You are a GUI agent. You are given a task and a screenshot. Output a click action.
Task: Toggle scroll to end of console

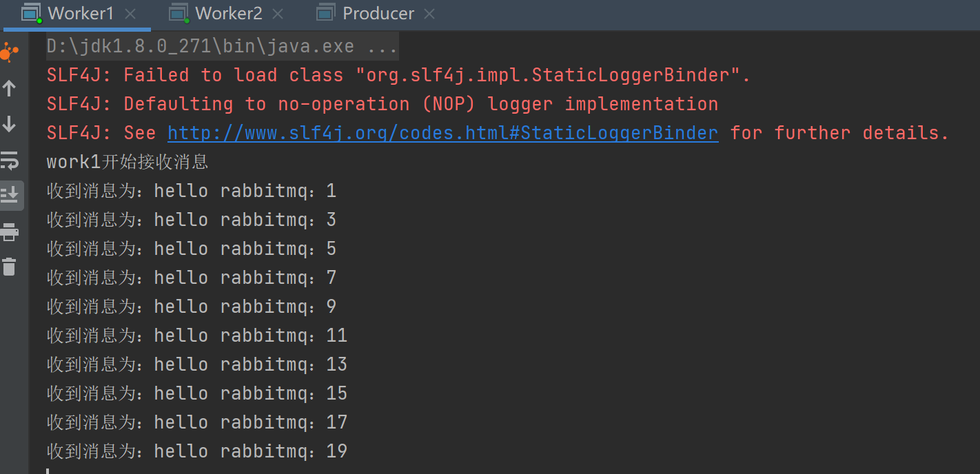coord(10,196)
